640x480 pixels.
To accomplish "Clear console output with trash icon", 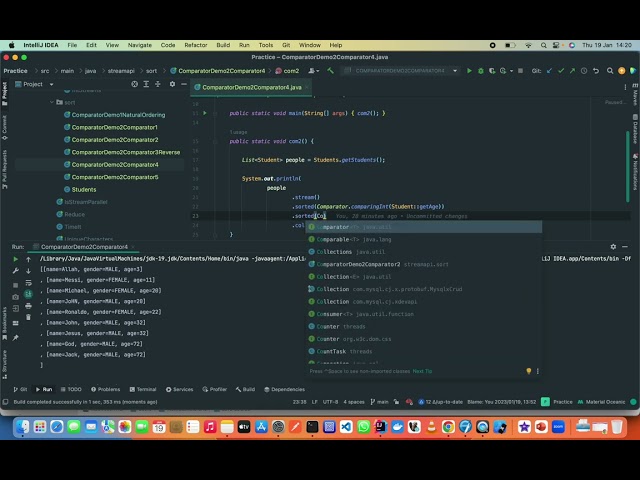I will (28, 317).
